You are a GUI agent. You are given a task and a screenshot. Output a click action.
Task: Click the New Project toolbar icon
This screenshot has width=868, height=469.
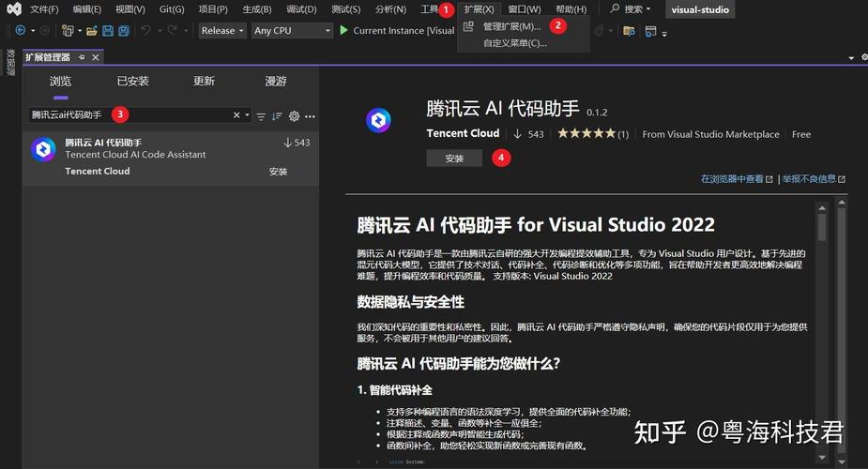point(68,30)
